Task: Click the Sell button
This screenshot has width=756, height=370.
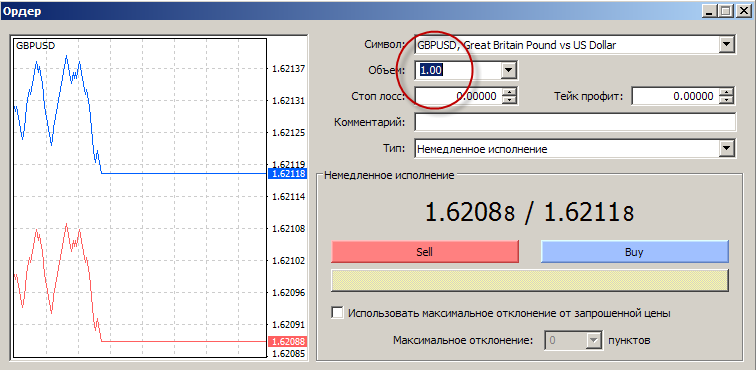Action: click(x=425, y=252)
